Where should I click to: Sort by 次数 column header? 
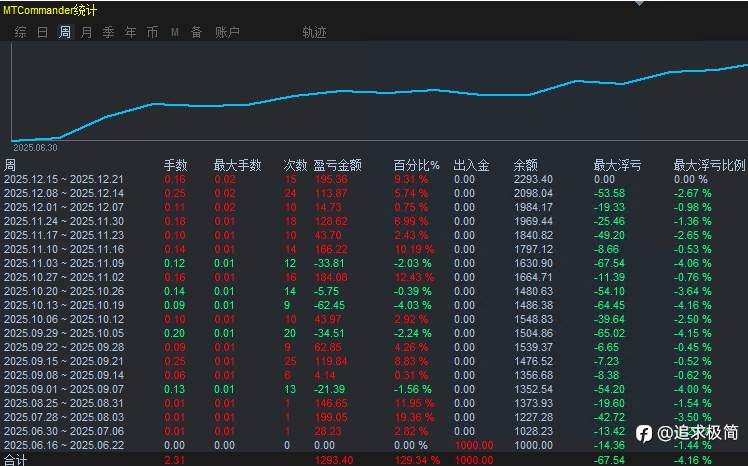[295, 165]
